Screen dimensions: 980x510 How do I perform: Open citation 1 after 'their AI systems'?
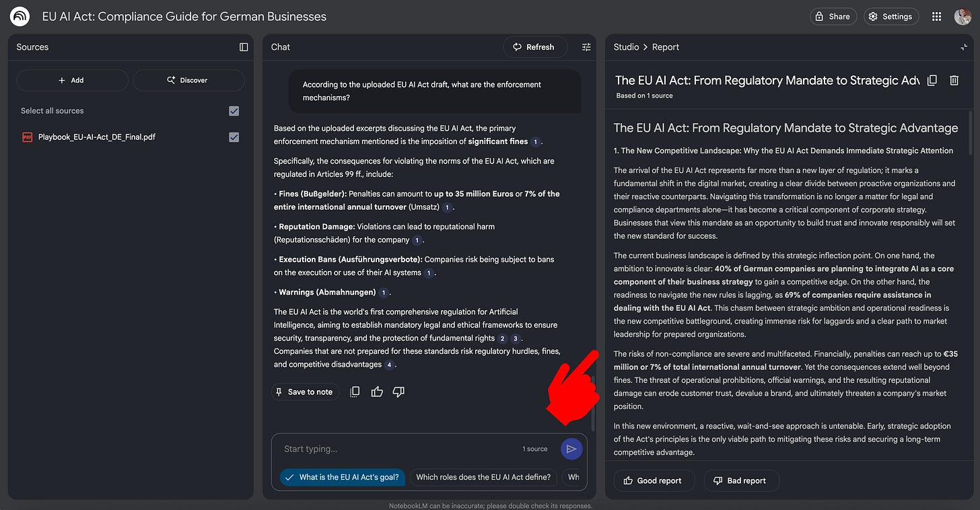click(429, 273)
